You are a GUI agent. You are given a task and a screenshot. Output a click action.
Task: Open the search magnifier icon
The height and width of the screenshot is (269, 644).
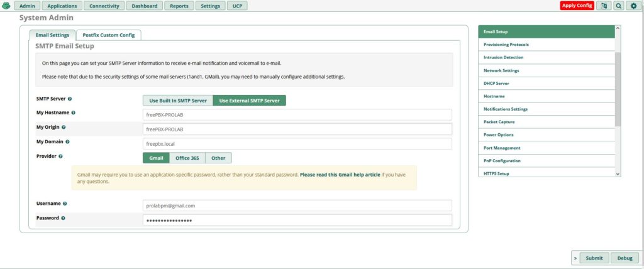click(619, 6)
